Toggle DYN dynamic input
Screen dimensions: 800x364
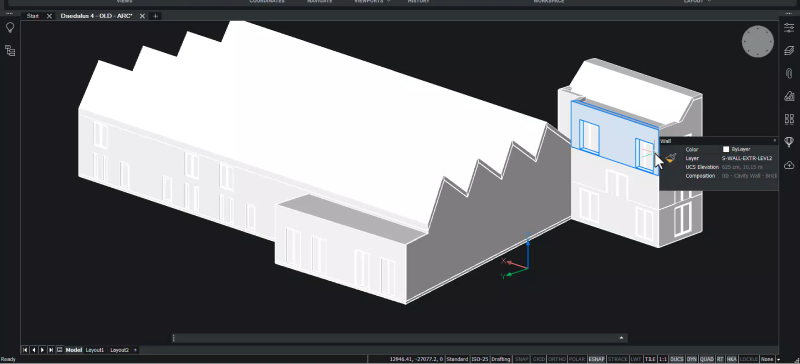(692, 359)
